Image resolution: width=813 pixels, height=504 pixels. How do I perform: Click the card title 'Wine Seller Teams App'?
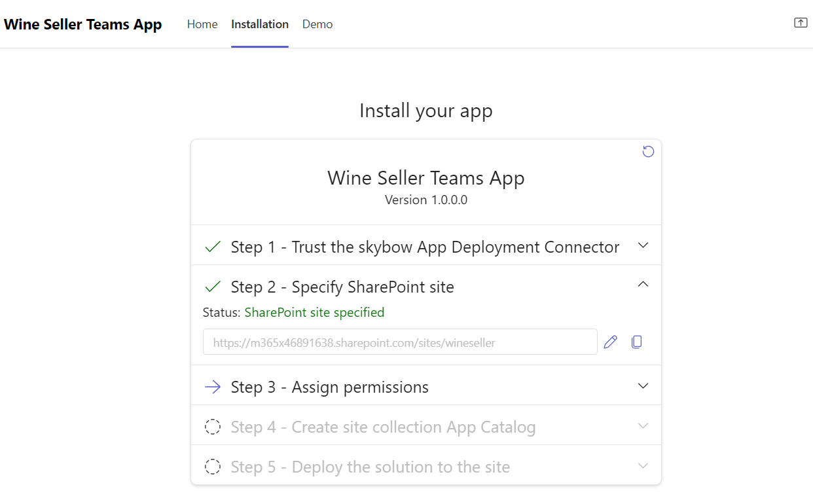tap(426, 178)
